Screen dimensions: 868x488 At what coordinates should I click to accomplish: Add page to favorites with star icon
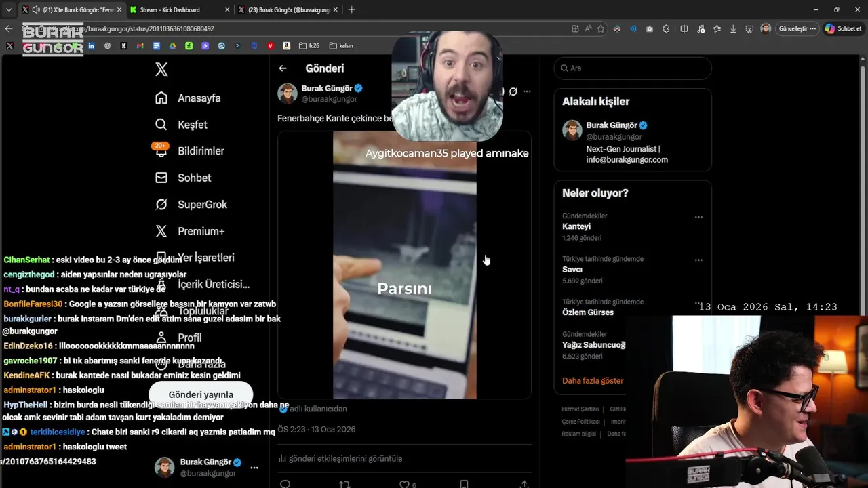tap(601, 29)
